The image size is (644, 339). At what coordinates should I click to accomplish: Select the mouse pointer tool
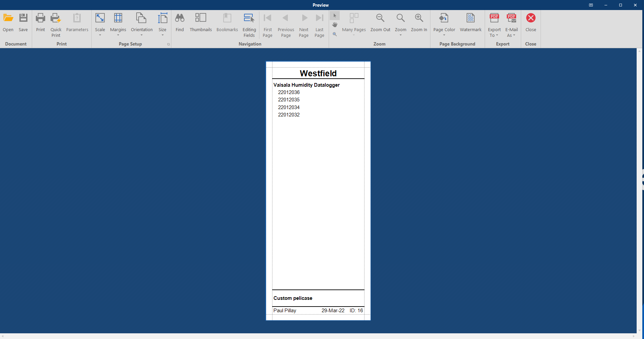pyautogui.click(x=335, y=16)
